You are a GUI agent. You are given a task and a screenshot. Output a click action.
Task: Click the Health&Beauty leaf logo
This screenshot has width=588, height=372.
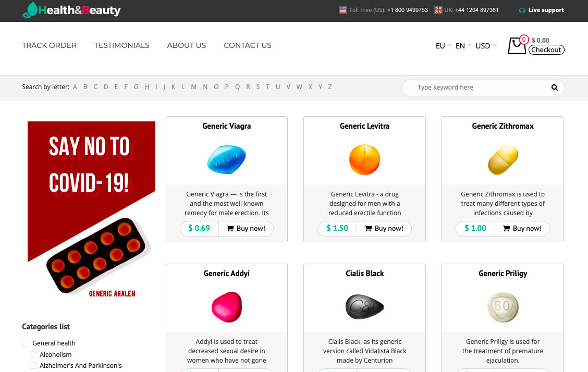[x=31, y=10]
